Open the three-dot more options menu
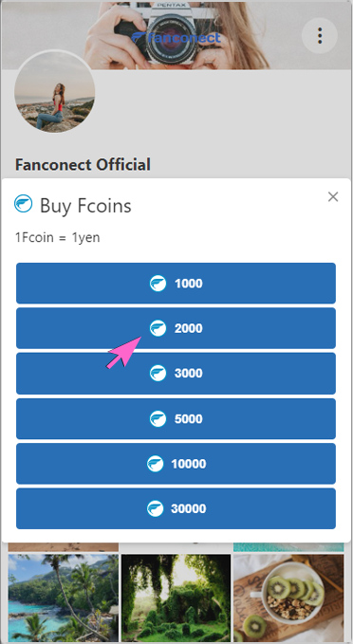353x644 pixels. [x=320, y=36]
